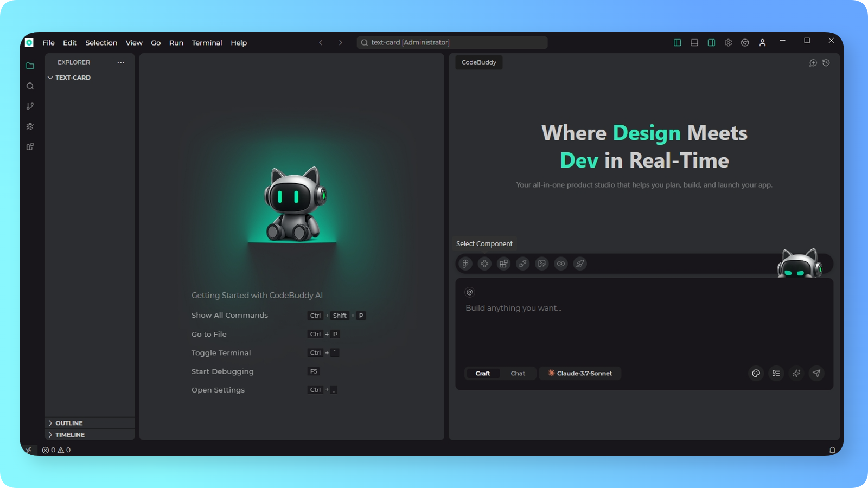Click the Build anything you want input

point(644,308)
